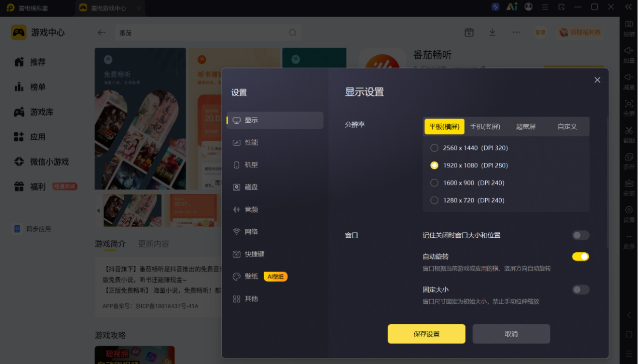Viewport: 638px width, 364px height.
Task: Click the Android recents icon in right toolbar
Action: 629,353
